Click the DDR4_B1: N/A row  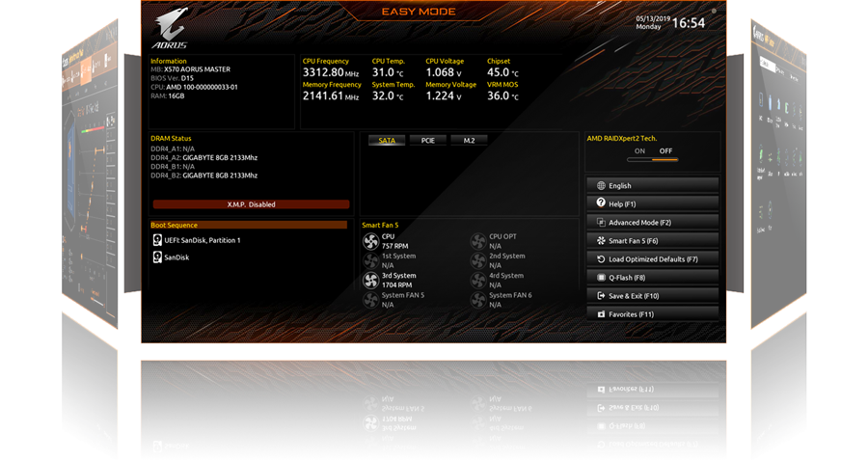pyautogui.click(x=173, y=167)
